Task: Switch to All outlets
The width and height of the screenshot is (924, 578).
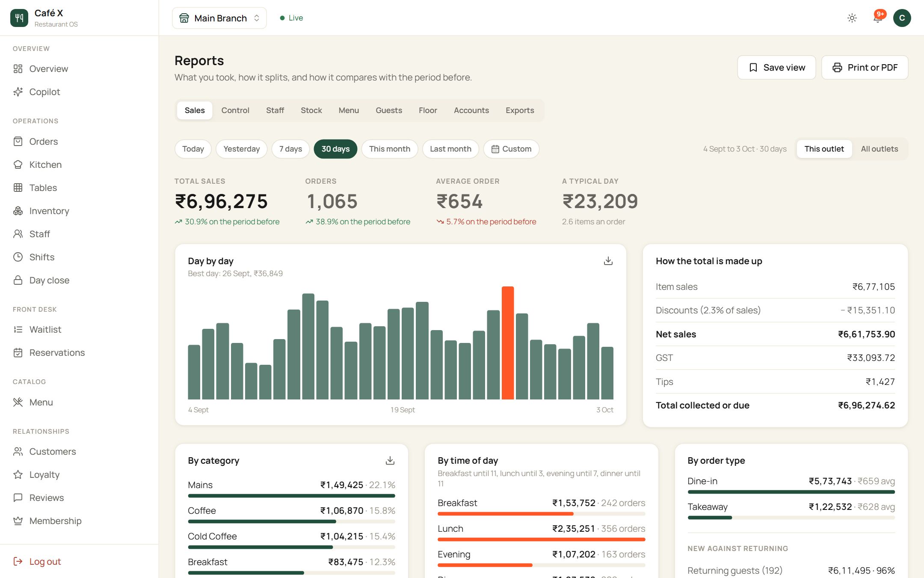Action: (880, 149)
